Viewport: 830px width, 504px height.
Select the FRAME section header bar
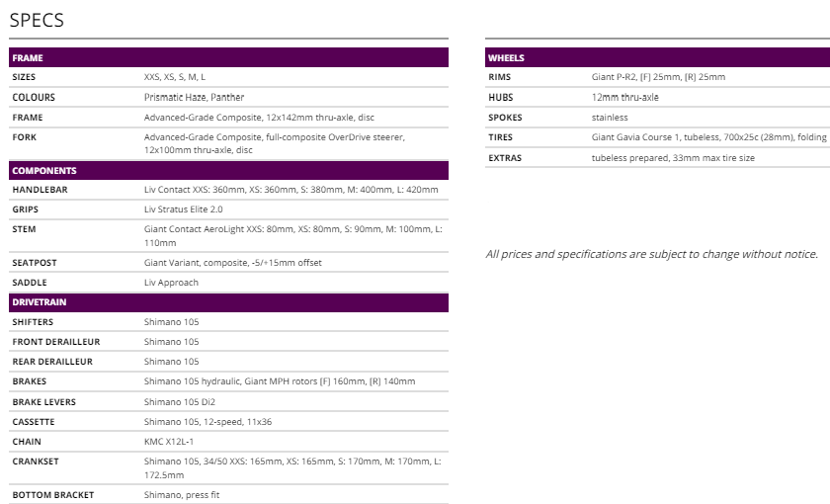(228, 57)
